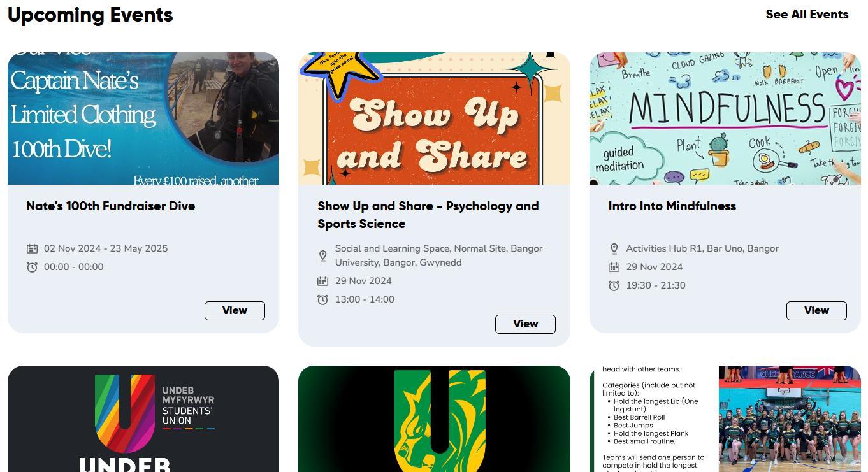Click clock icon beside 13:00 - 14:00
The width and height of the screenshot is (868, 472).
(x=323, y=299)
